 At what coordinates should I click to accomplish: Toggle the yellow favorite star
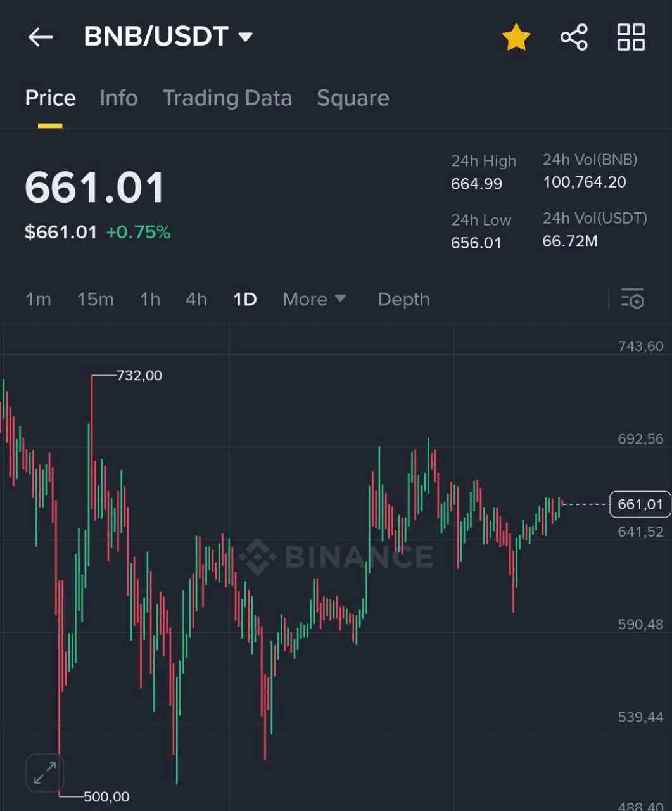pos(516,37)
